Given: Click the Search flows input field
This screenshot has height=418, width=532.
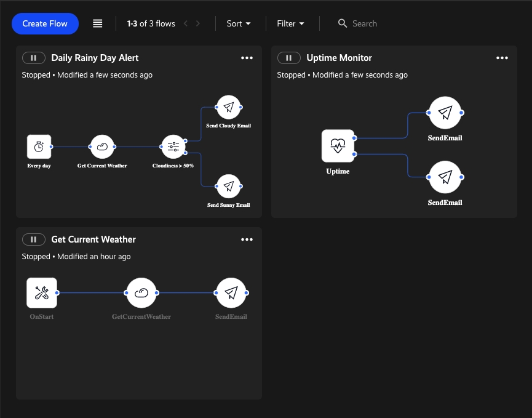Looking at the screenshot, I should [x=381, y=23].
